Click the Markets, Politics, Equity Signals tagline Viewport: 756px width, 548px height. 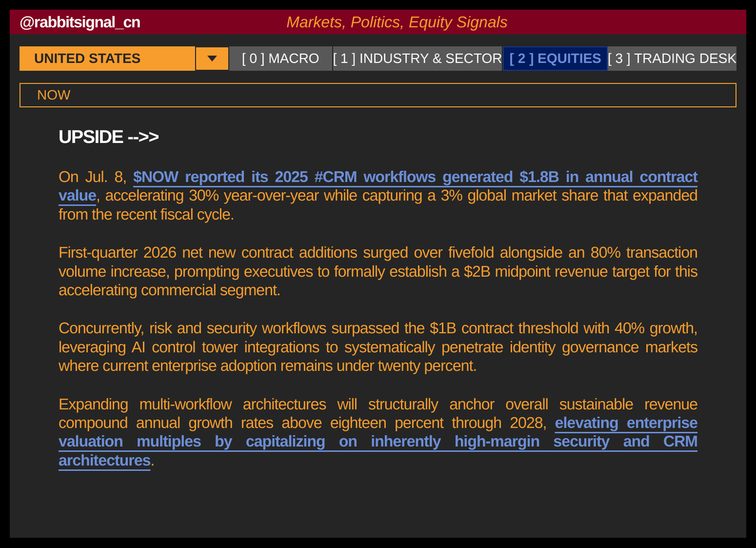(x=397, y=22)
